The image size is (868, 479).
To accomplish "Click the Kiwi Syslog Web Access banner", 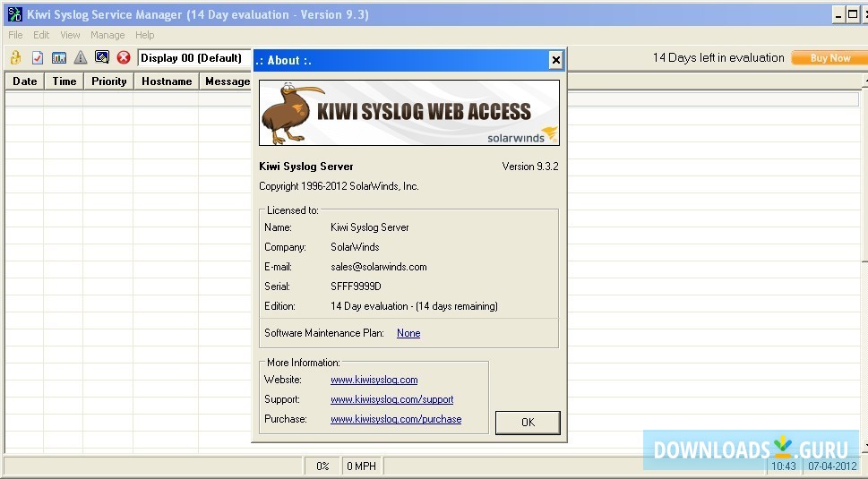I will point(409,113).
